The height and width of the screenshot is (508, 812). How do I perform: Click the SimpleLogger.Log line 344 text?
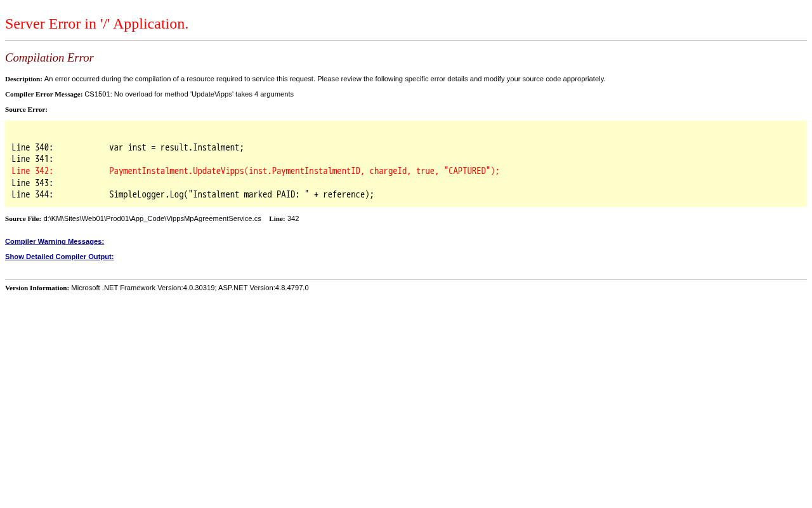click(242, 194)
